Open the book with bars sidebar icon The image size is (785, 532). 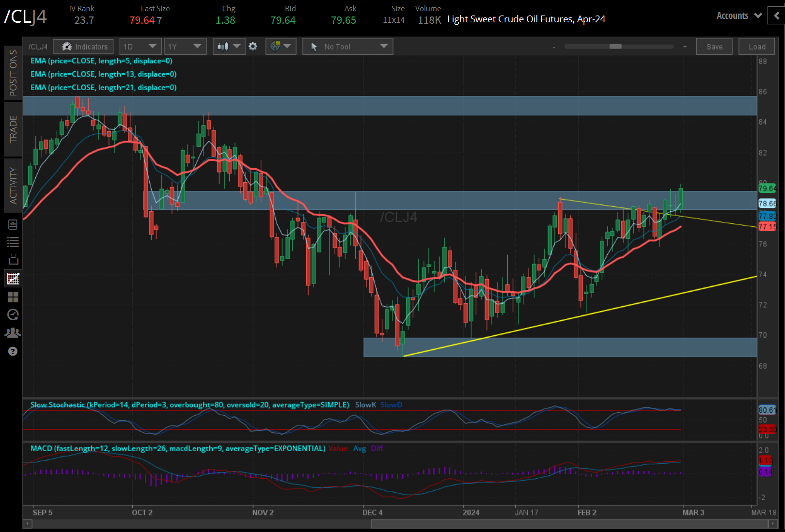[13, 224]
